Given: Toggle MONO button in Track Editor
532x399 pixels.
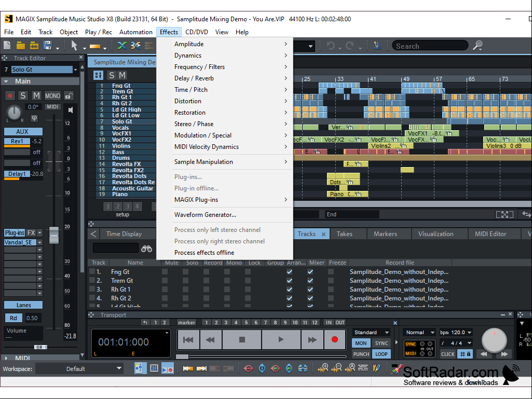Looking at the screenshot, I should coord(52,96).
